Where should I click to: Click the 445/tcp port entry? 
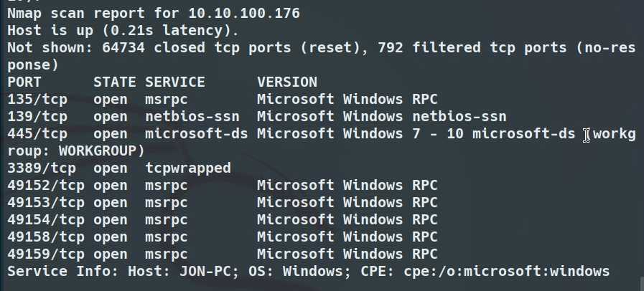(37, 134)
